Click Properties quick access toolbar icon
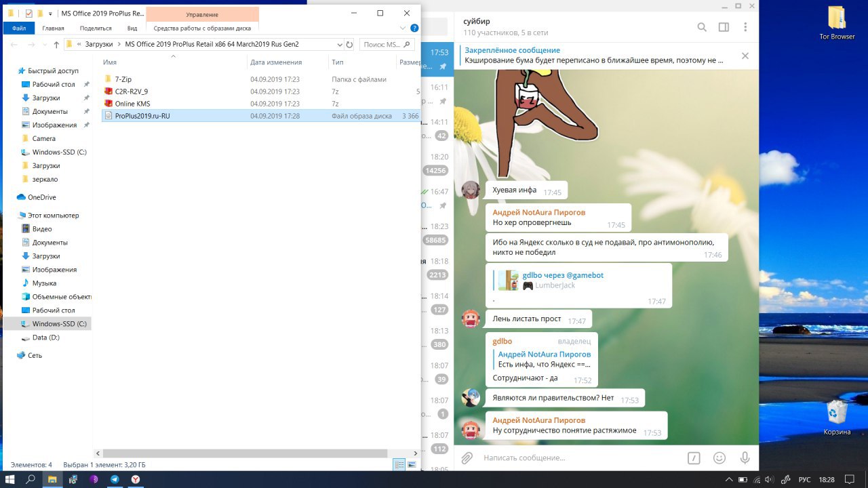 28,14
